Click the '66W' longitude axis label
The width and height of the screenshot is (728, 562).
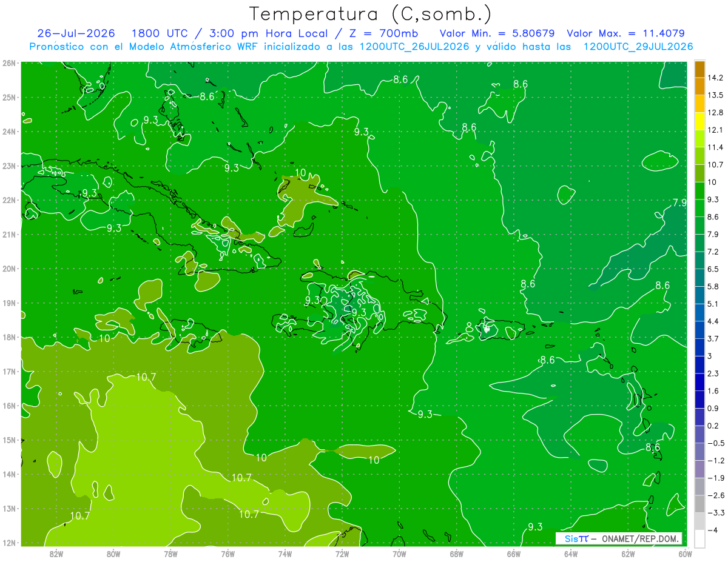point(513,554)
